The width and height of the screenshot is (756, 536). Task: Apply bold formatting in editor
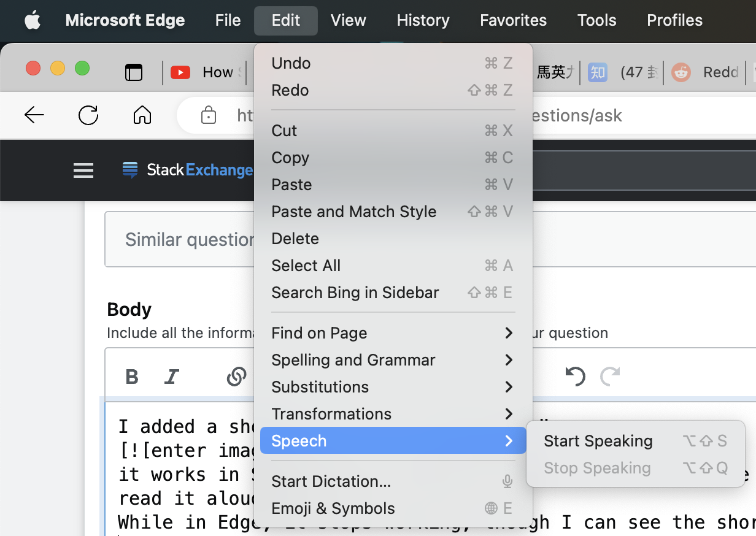pos(132,377)
